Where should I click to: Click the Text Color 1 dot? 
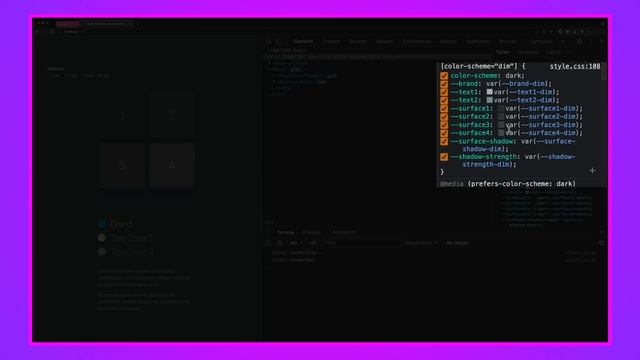coord(102,238)
